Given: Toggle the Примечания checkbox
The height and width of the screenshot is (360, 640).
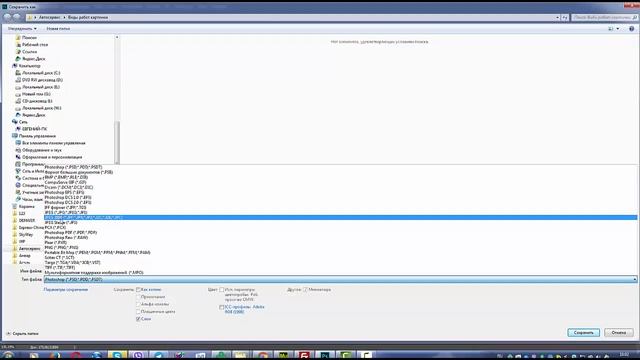Looking at the screenshot, I should 138,297.
